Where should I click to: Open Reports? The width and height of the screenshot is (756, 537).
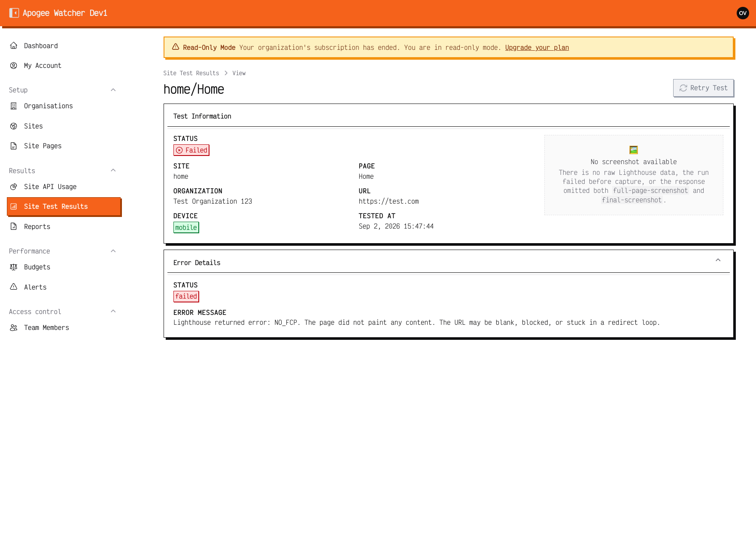[x=64, y=227]
